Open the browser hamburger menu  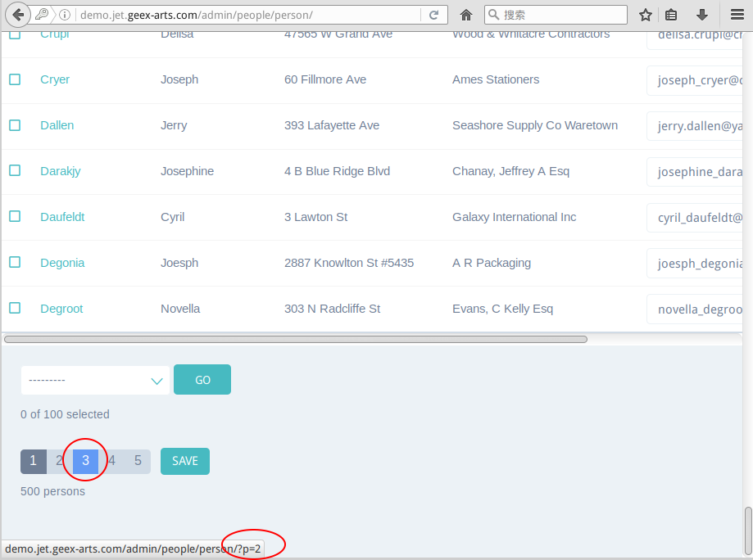point(737,15)
